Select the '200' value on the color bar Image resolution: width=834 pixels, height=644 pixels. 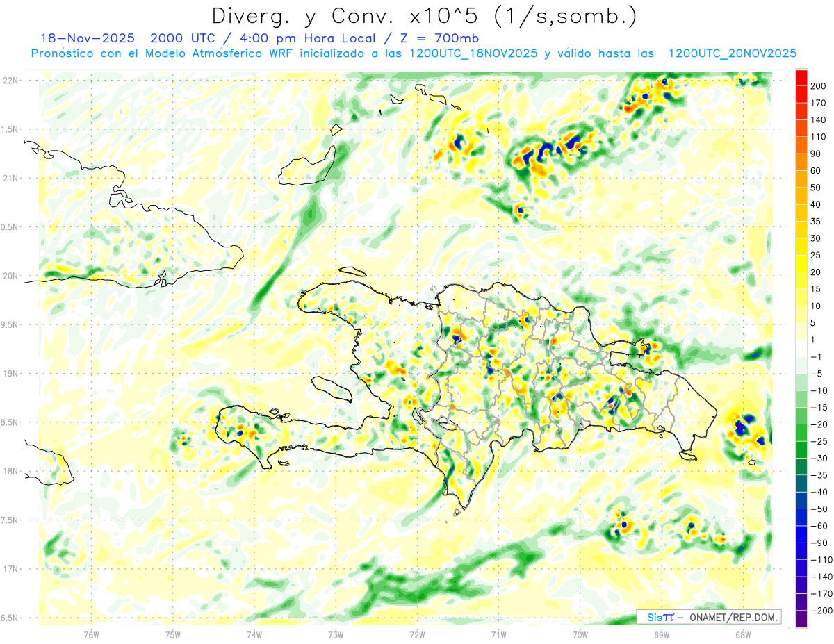[x=819, y=86]
